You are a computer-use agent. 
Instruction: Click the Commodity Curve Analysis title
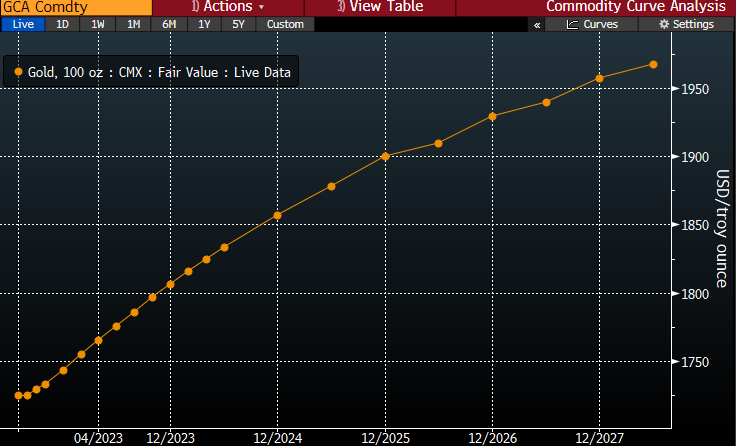coord(636,7)
